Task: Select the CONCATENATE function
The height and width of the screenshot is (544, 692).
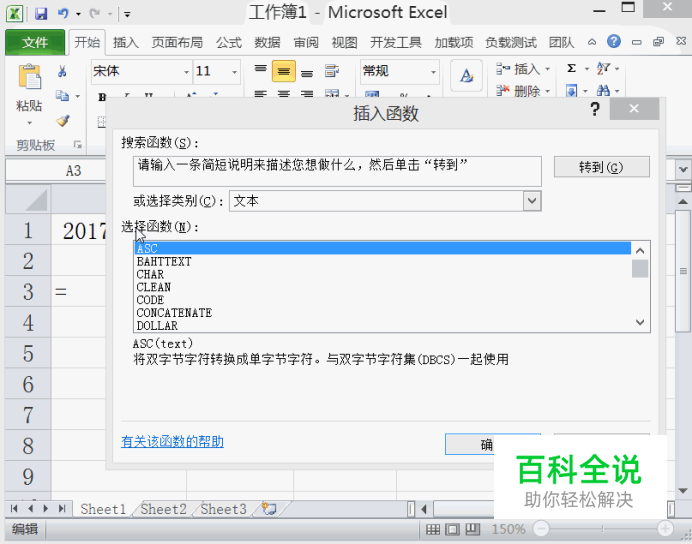Action: 383,312
